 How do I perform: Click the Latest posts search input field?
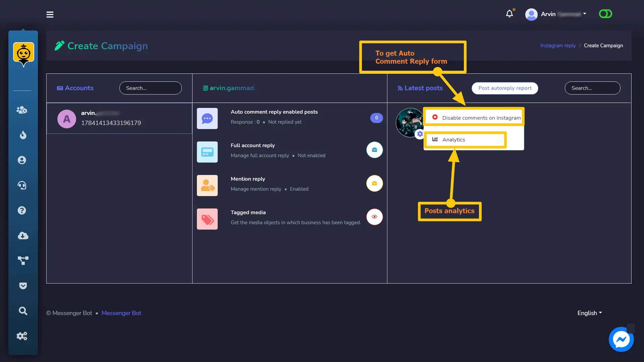tap(592, 88)
